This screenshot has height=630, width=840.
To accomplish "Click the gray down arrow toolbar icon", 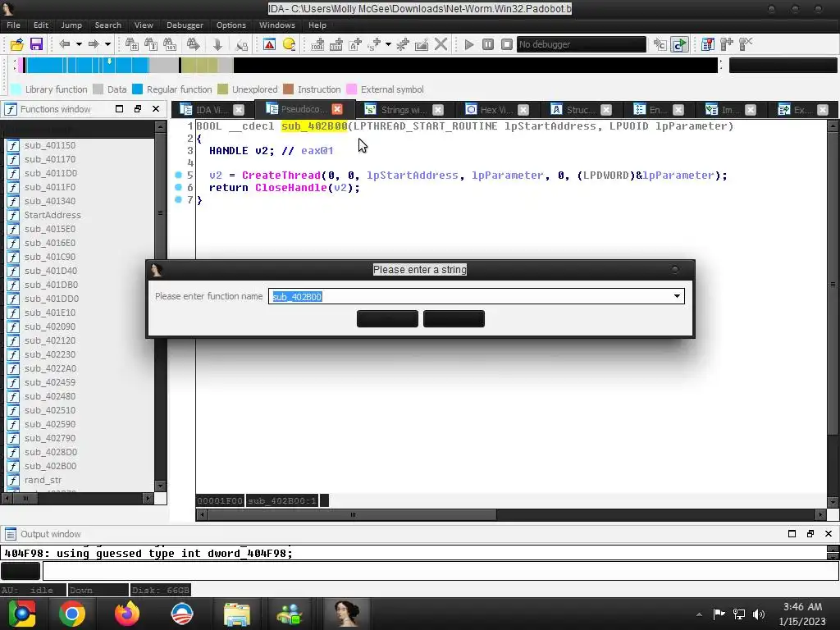I will click(217, 44).
